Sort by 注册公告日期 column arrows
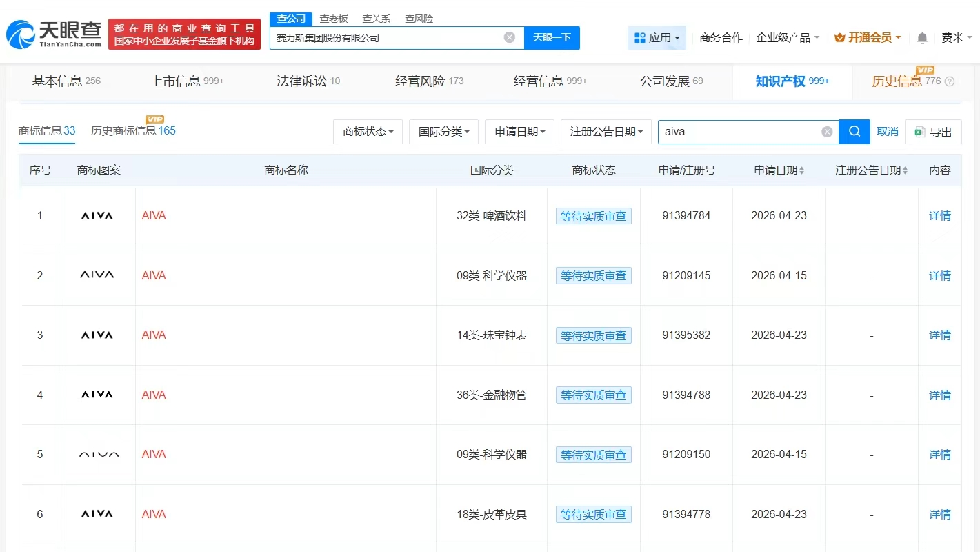The height and width of the screenshot is (552, 980). pyautogui.click(x=905, y=170)
